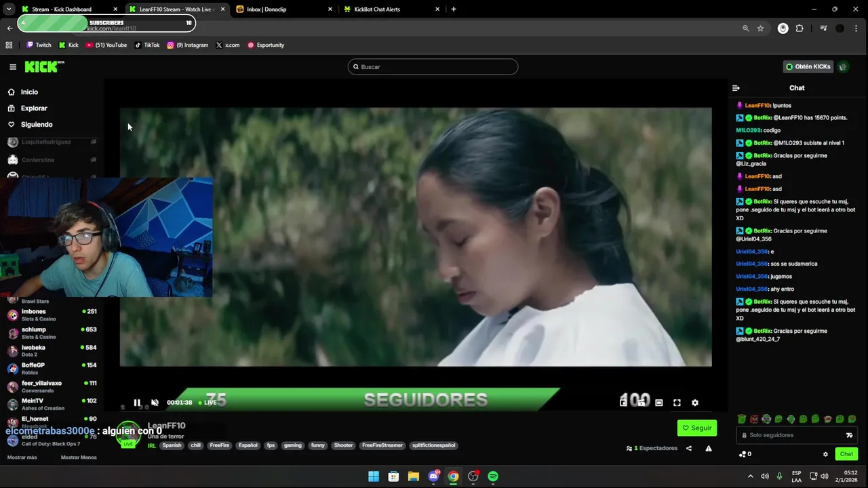The width and height of the screenshot is (868, 488).
Task: Select first green hat emote in chat bar
Action: [742, 419]
